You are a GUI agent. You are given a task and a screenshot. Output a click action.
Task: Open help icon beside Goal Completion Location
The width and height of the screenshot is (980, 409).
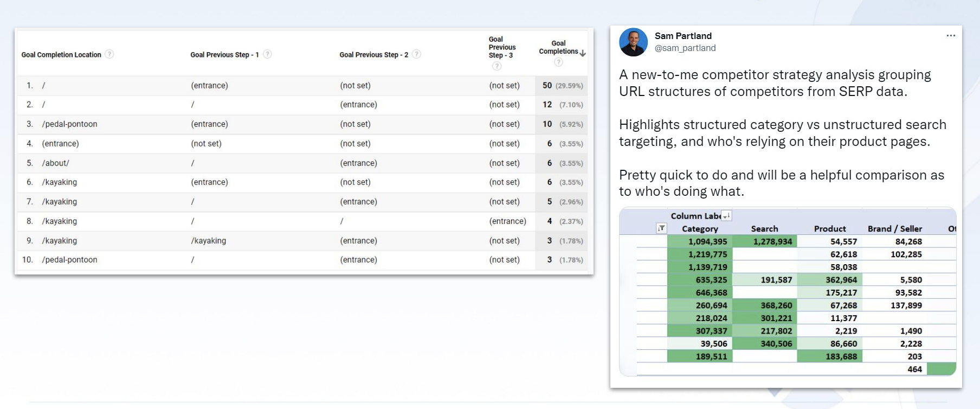[109, 54]
